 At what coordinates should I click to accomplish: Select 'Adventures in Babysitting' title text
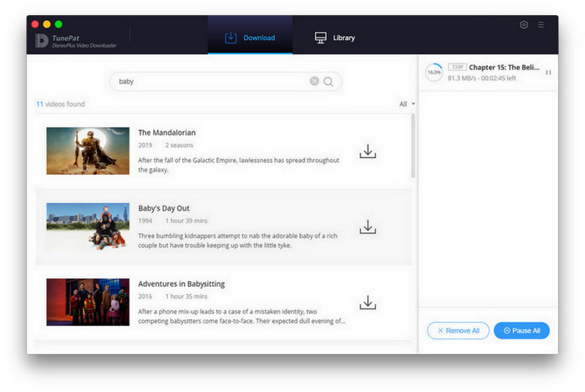tap(181, 284)
